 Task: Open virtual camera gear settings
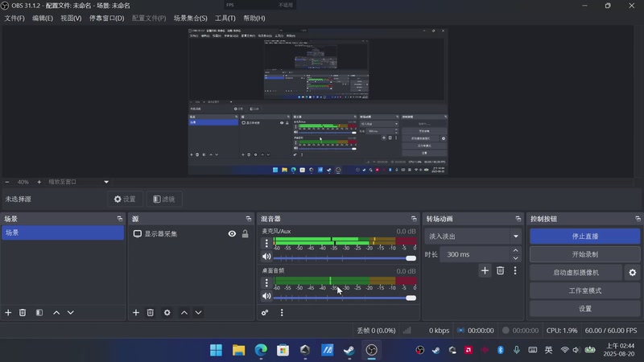click(633, 273)
